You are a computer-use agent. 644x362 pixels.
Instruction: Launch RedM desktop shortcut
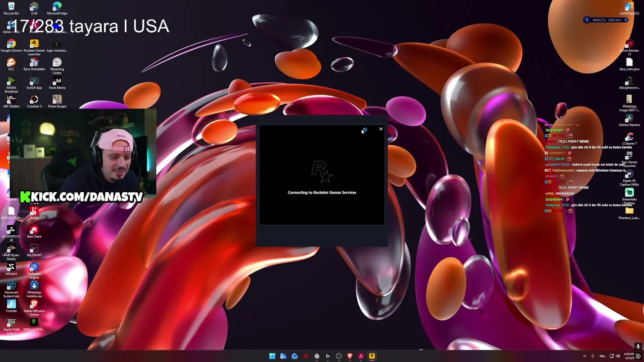(34, 213)
